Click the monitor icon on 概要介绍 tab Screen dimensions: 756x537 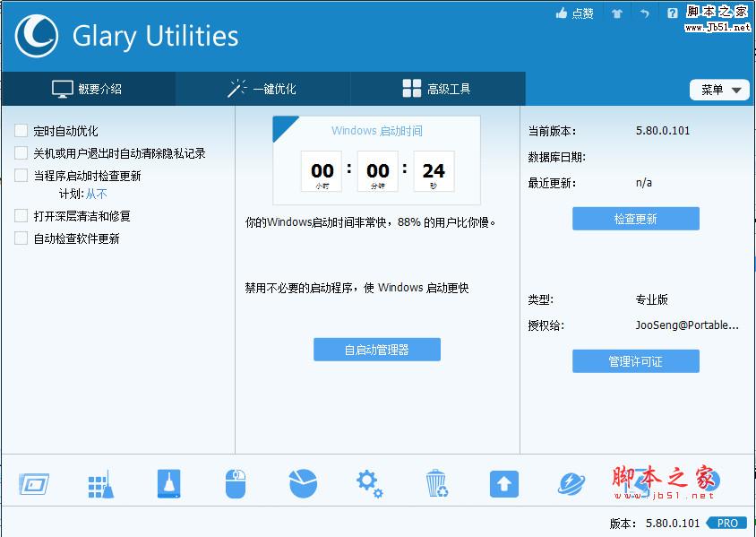(x=62, y=89)
